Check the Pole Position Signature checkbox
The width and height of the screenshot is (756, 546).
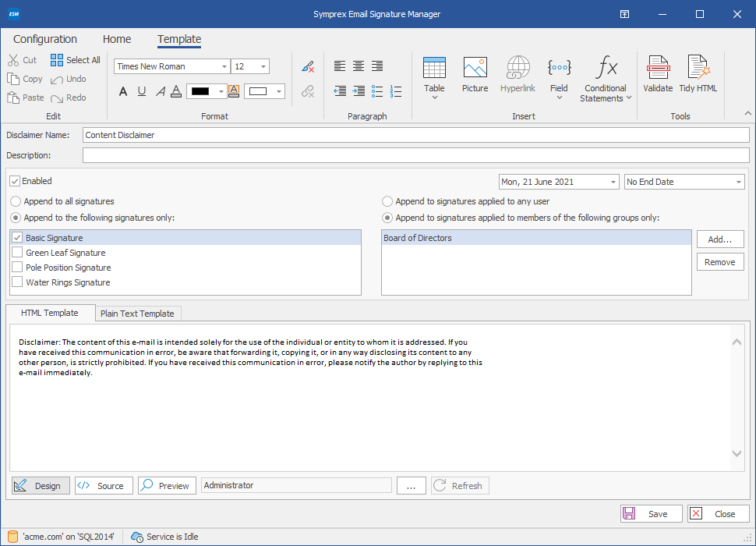coord(17,268)
